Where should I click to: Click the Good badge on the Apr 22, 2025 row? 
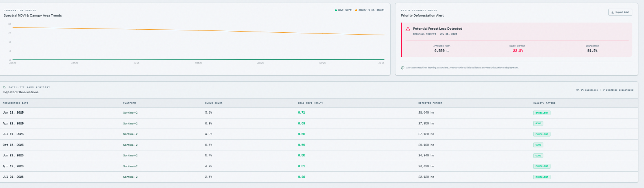click(538, 123)
